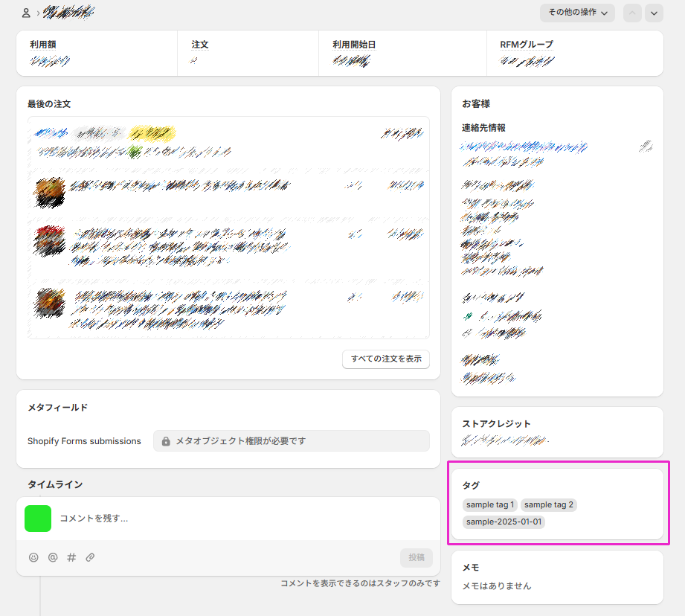Open the second product thumbnail in last order
Viewport: 685px width, 616px height.
pos(50,241)
